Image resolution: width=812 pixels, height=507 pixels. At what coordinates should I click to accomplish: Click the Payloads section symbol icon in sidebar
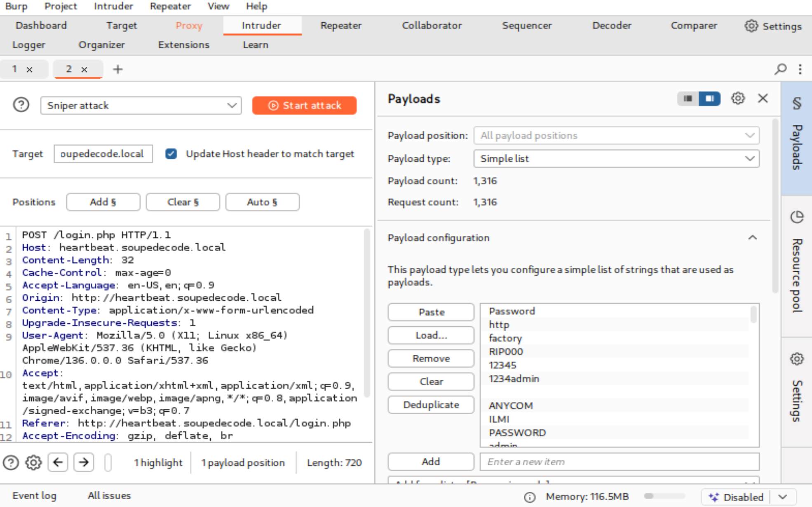pos(797,103)
